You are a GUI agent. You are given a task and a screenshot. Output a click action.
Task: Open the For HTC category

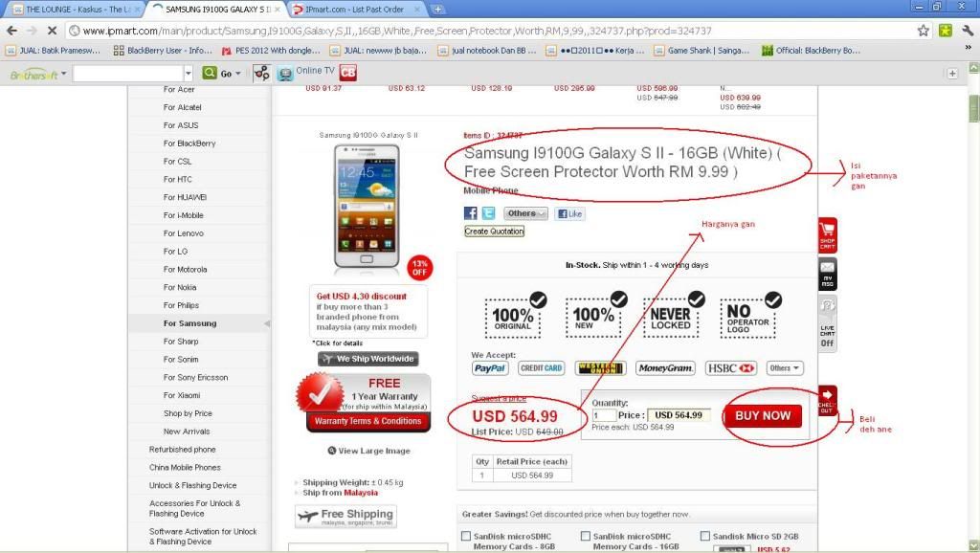tap(177, 179)
